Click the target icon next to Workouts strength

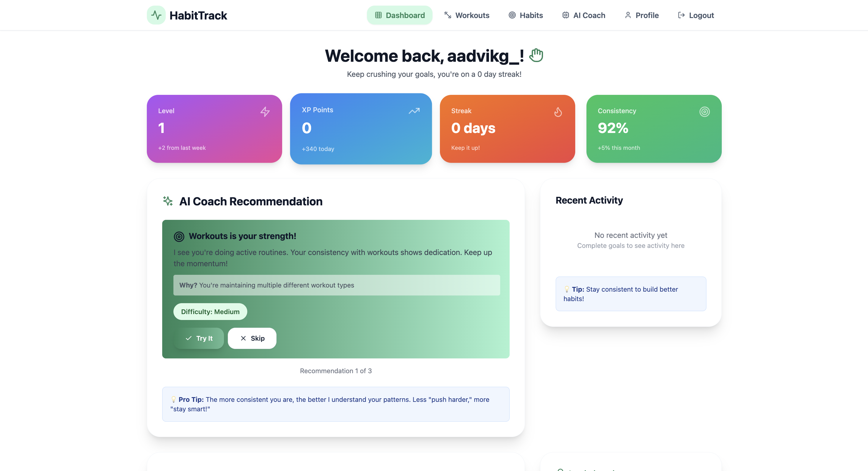pos(179,236)
